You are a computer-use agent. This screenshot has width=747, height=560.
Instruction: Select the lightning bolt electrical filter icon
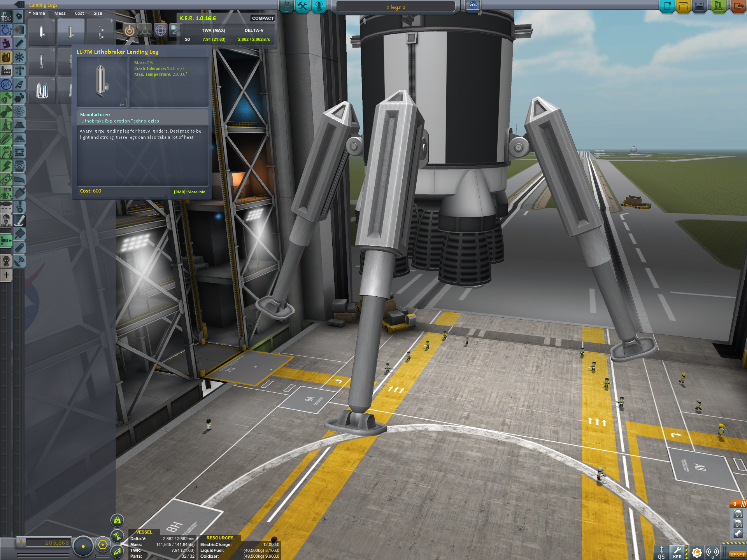[6, 166]
